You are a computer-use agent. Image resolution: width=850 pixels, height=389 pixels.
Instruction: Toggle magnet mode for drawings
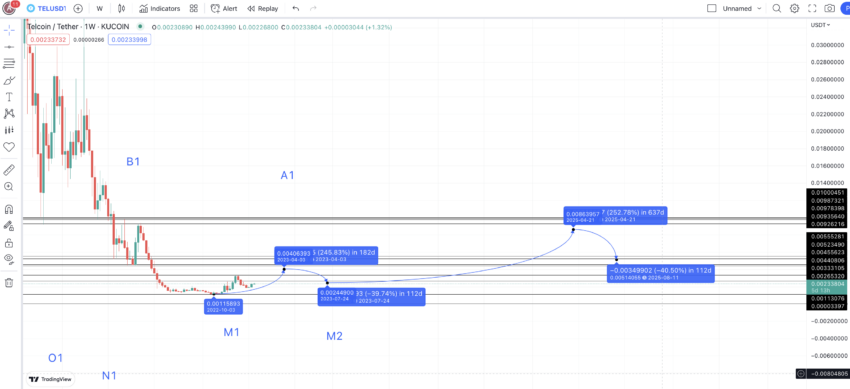coord(9,209)
